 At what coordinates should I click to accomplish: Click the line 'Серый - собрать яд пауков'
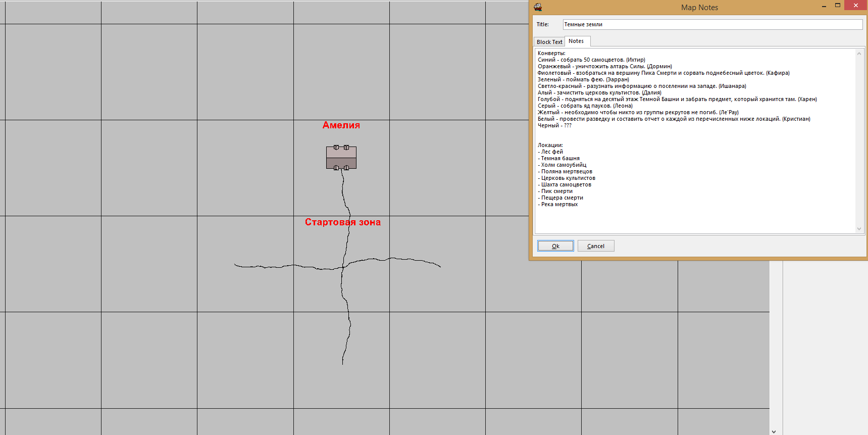(585, 106)
